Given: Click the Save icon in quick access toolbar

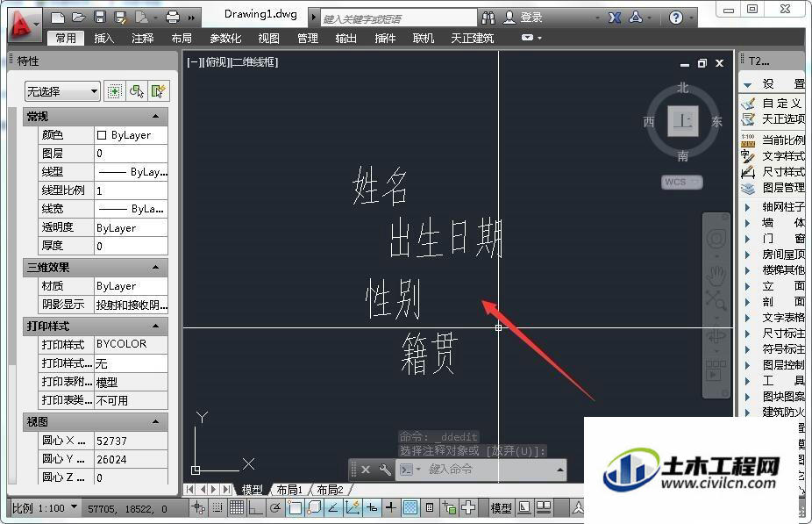Looking at the screenshot, I should click(100, 18).
